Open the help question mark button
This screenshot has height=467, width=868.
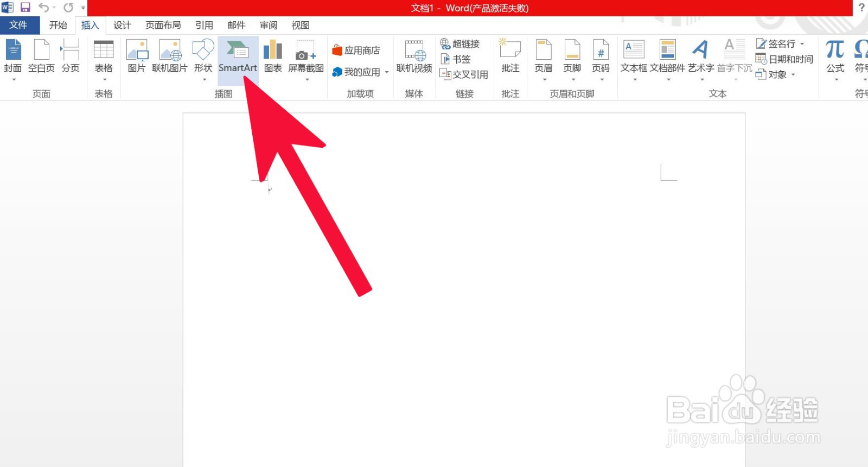click(861, 8)
